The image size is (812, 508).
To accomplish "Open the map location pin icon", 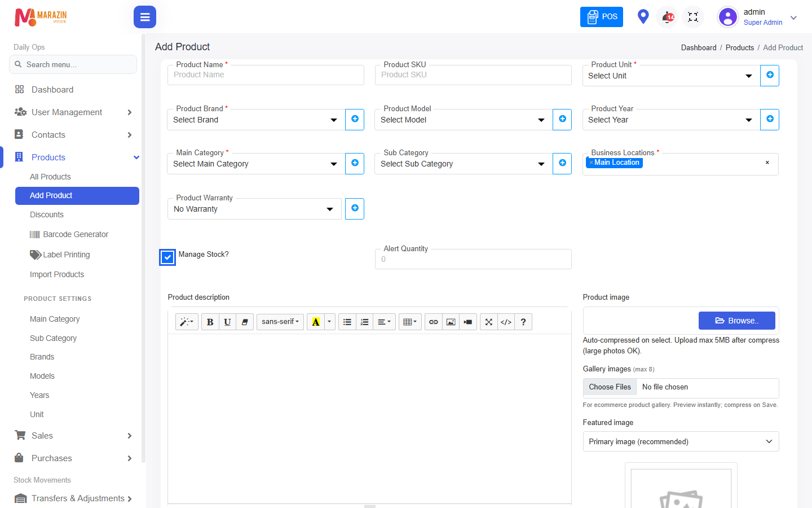I will point(643,16).
